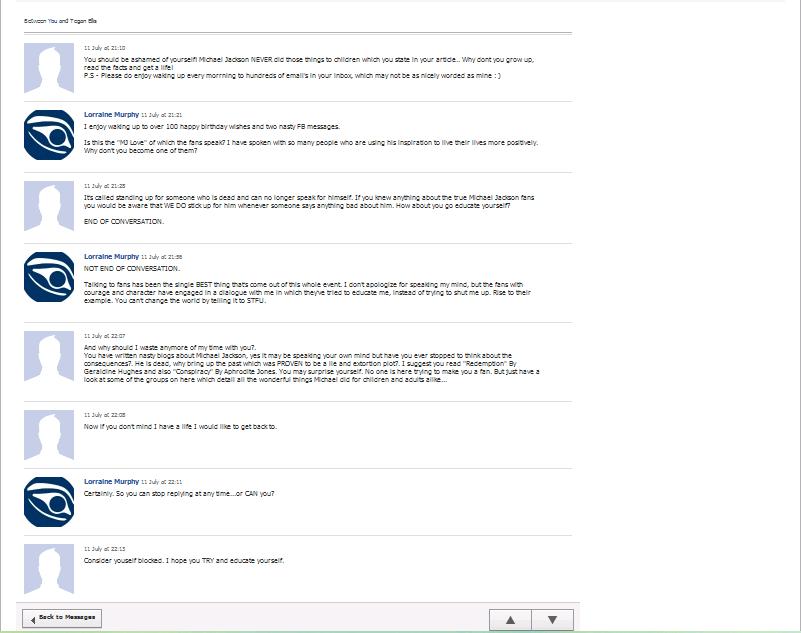801x633 pixels.
Task: Click blank profile picture on 21:10 message
Action: point(49,68)
